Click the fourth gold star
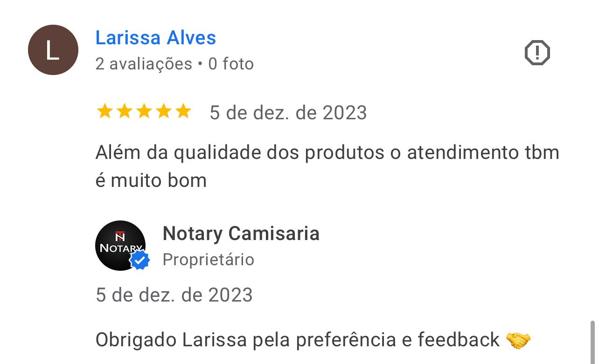The height and width of the screenshot is (364, 599). [164, 112]
